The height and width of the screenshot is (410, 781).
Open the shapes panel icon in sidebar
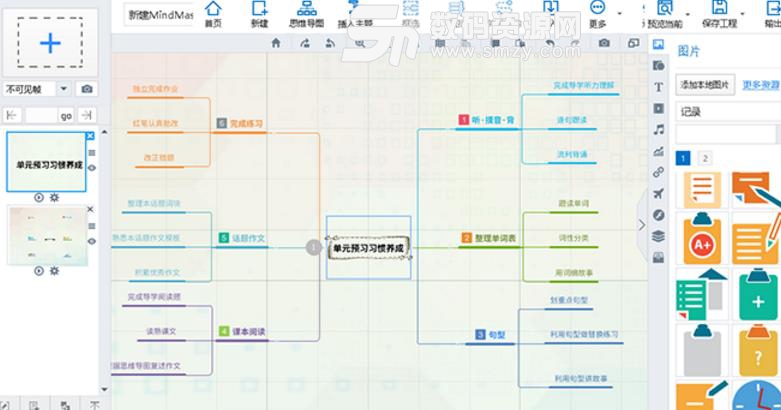pyautogui.click(x=658, y=65)
